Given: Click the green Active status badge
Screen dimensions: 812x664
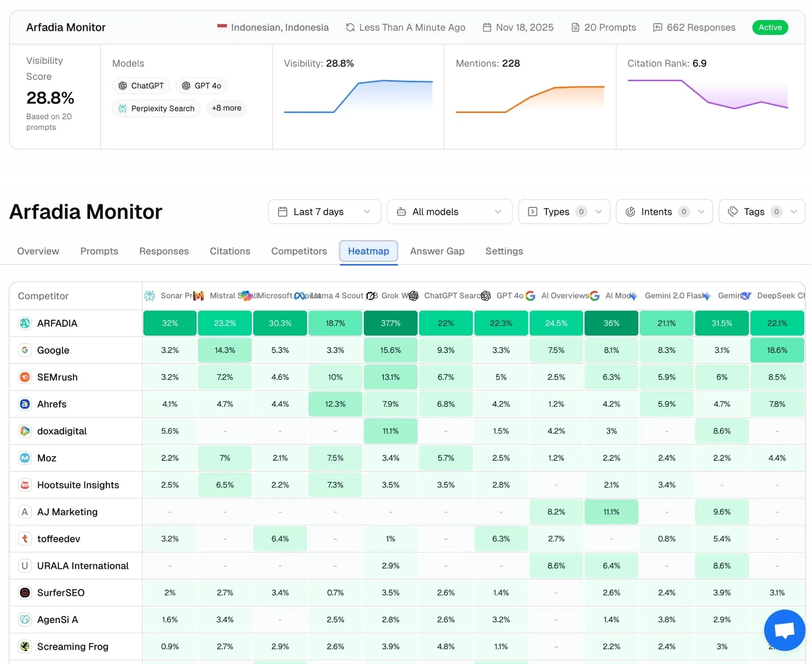Looking at the screenshot, I should (770, 27).
